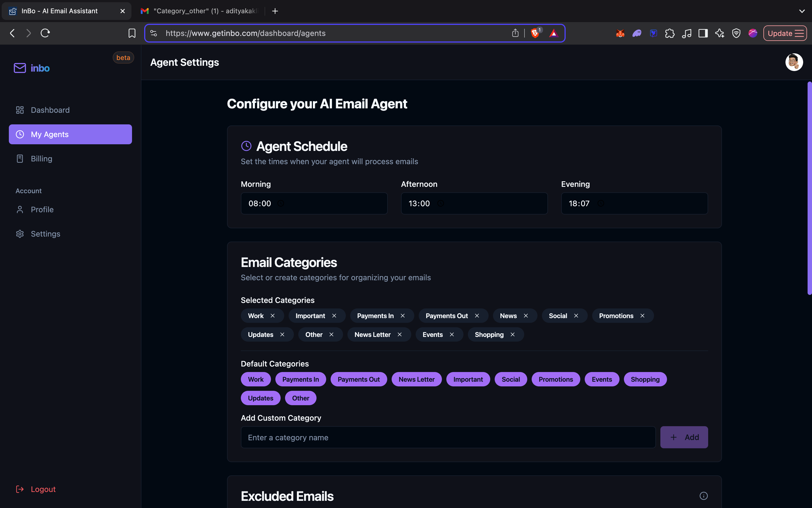Click the Brave Shields icon in address bar
Screen dimensions: 812x508
(x=535, y=33)
